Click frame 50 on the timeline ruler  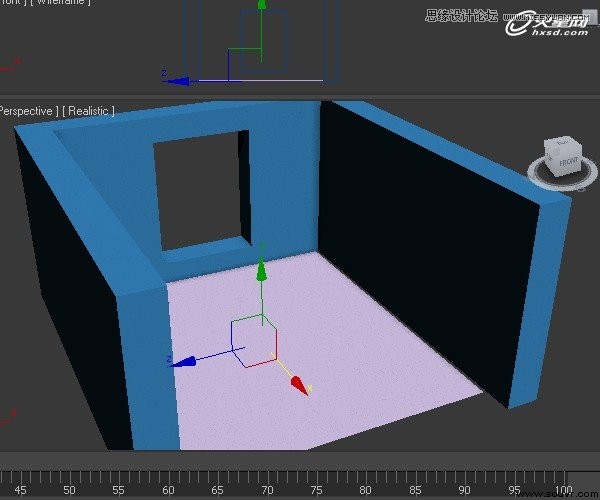[69, 490]
